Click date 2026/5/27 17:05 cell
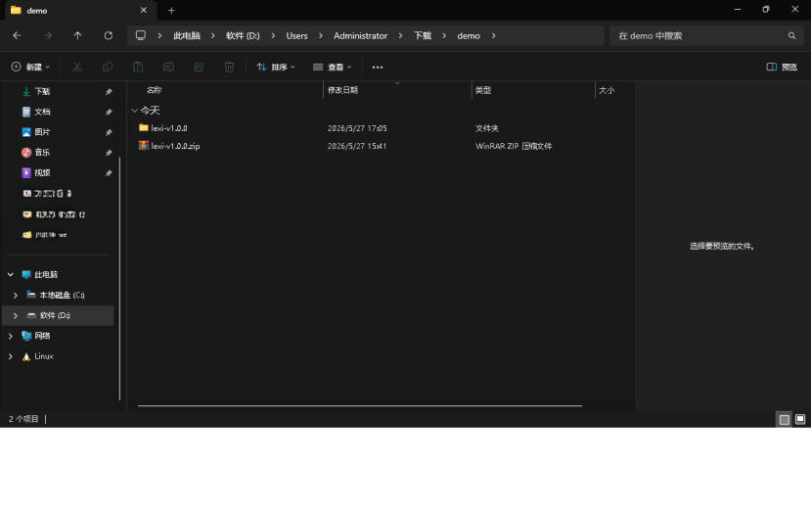This screenshot has height=510, width=812. (357, 128)
